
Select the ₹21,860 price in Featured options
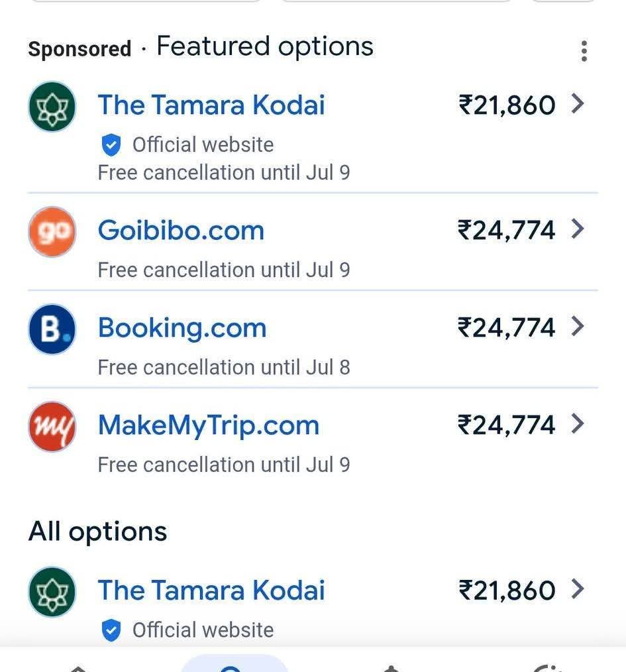[x=507, y=105]
